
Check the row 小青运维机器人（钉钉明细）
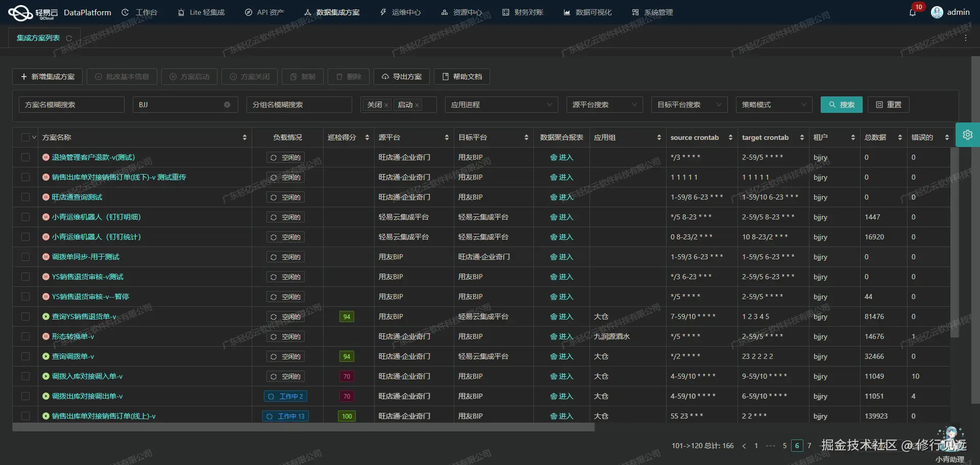[26, 217]
